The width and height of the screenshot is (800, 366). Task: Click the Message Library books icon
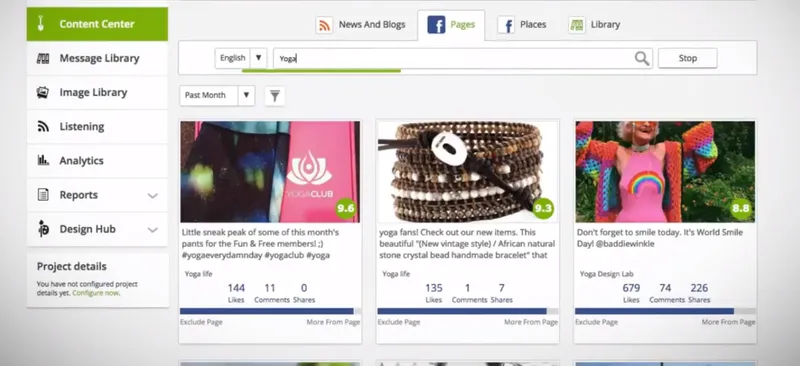point(43,58)
